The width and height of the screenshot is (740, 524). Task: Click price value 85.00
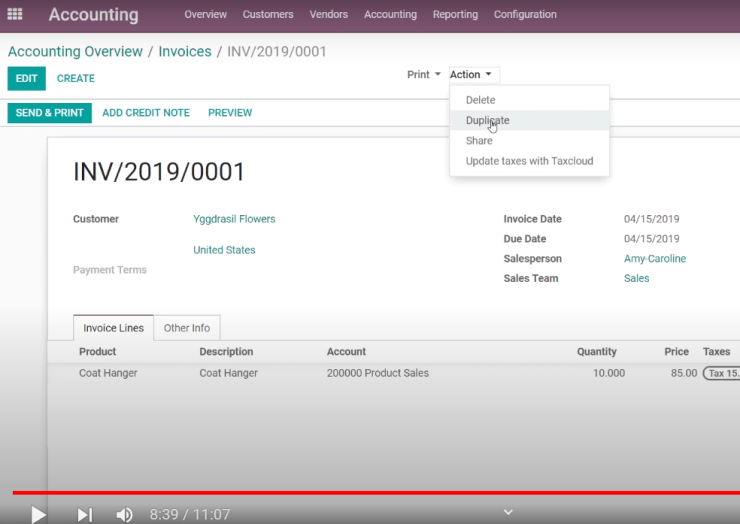pos(684,373)
